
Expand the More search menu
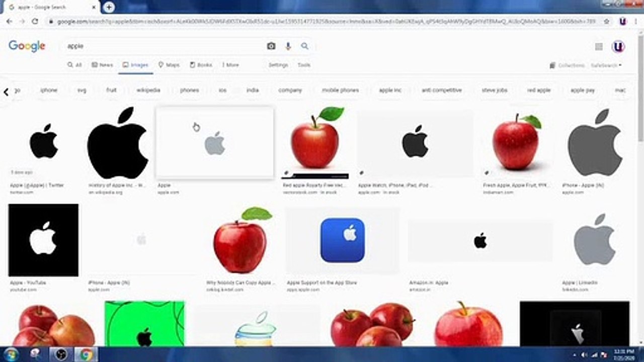pyautogui.click(x=230, y=65)
